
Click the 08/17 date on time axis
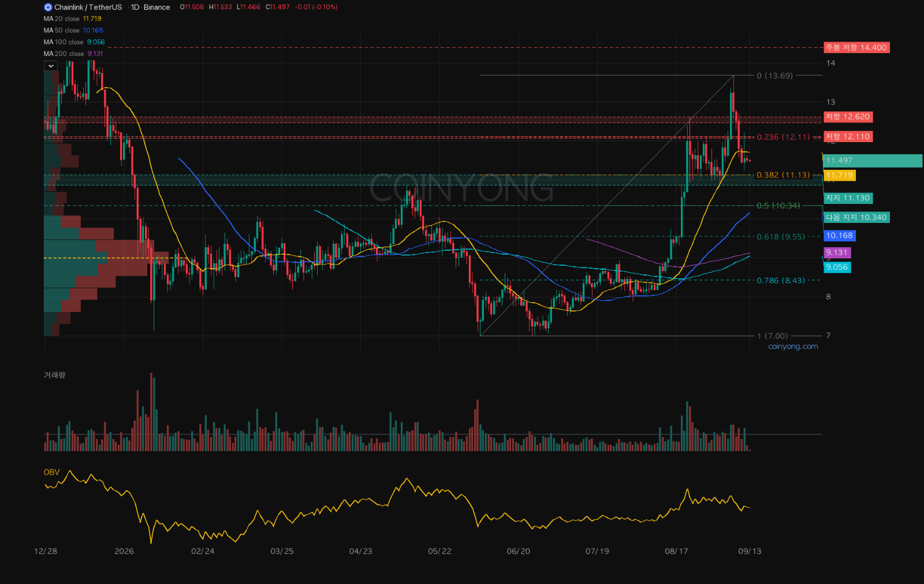pos(676,552)
